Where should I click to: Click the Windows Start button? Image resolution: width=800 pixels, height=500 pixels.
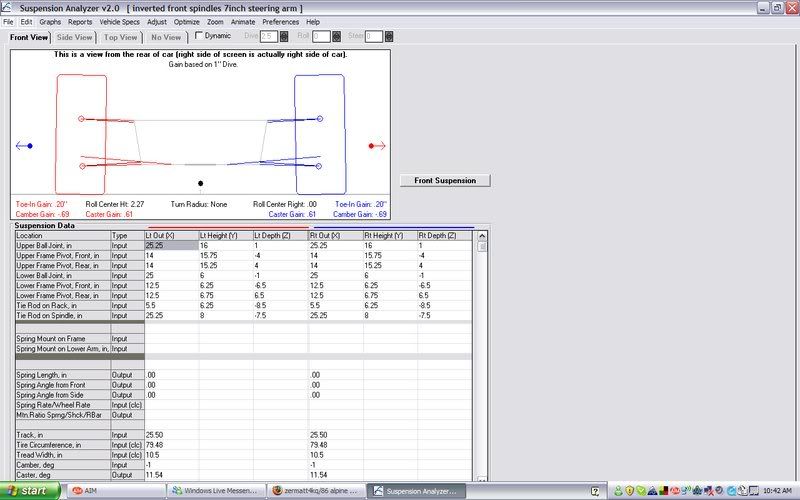click(30, 491)
